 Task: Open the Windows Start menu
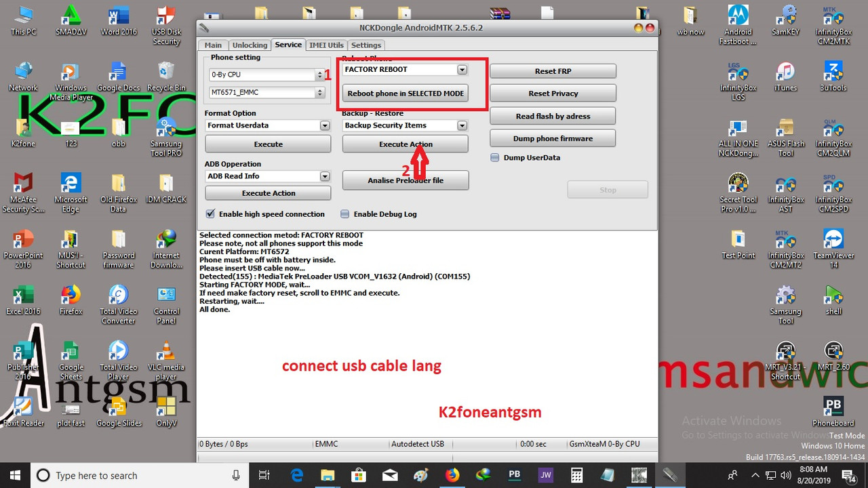click(15, 476)
